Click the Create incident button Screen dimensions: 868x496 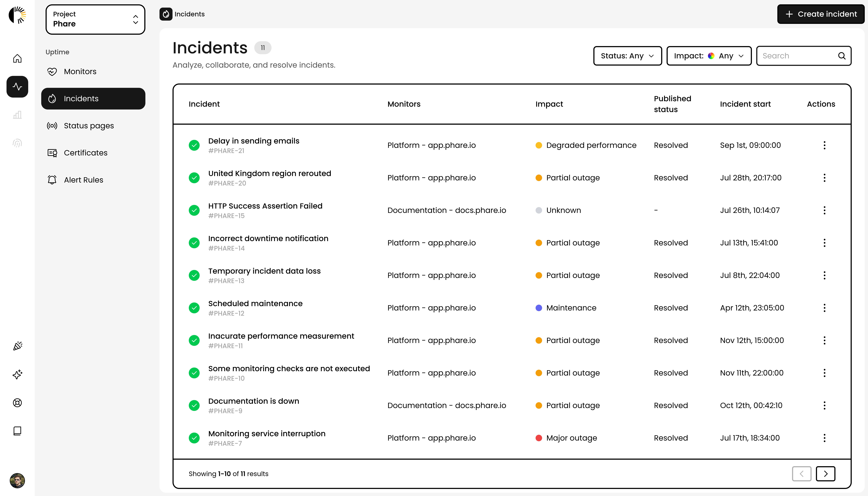tap(821, 14)
